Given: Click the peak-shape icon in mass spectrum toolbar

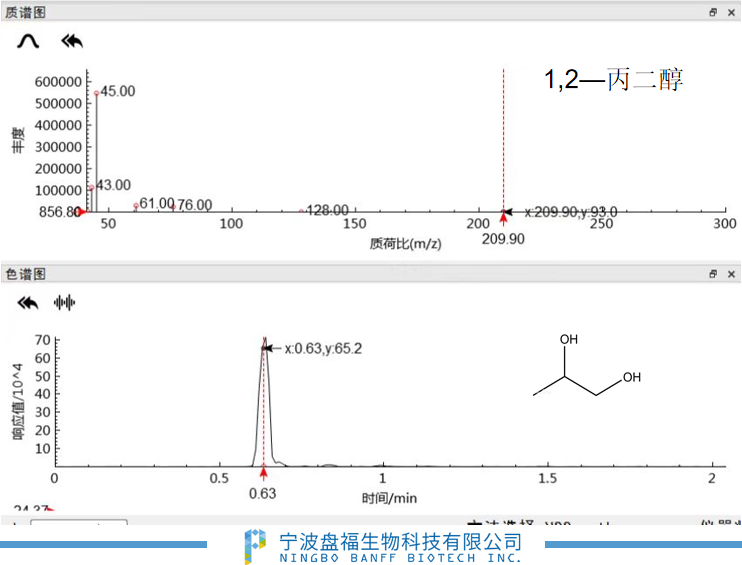Looking at the screenshot, I should click(x=28, y=41).
